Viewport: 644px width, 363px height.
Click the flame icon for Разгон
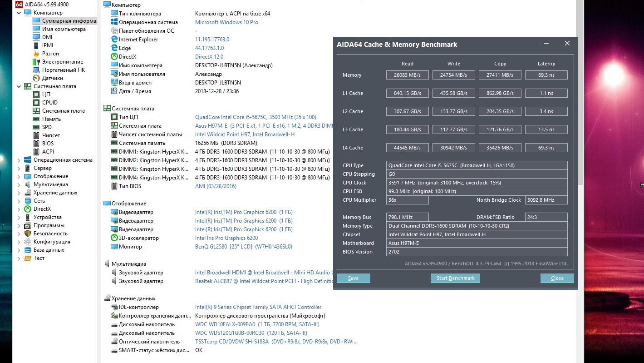(36, 54)
